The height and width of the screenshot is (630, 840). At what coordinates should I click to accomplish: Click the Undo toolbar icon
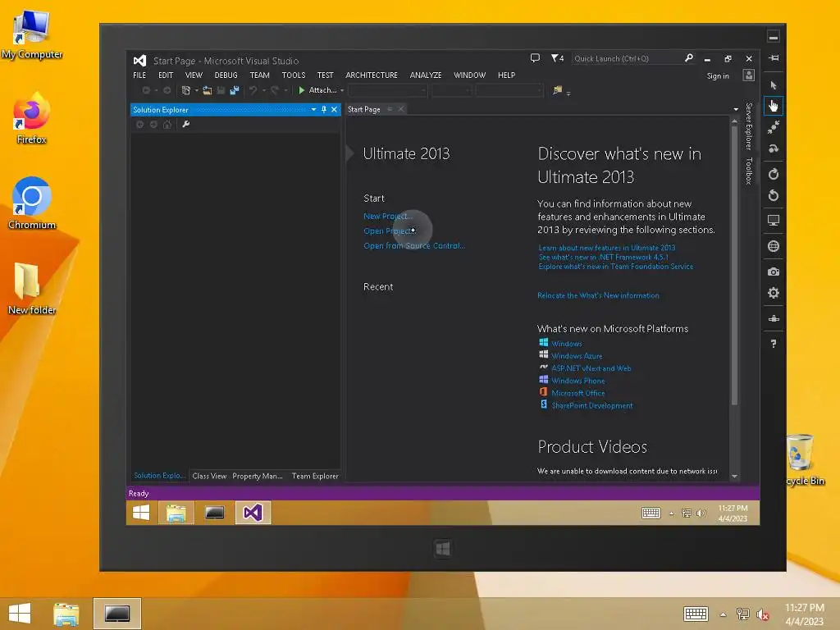click(253, 90)
